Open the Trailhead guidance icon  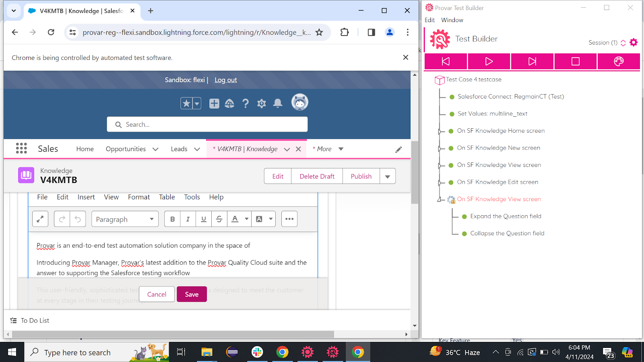tap(229, 103)
